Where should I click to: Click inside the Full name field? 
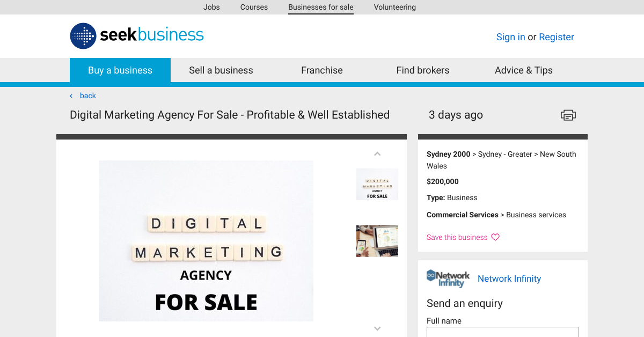click(x=502, y=333)
